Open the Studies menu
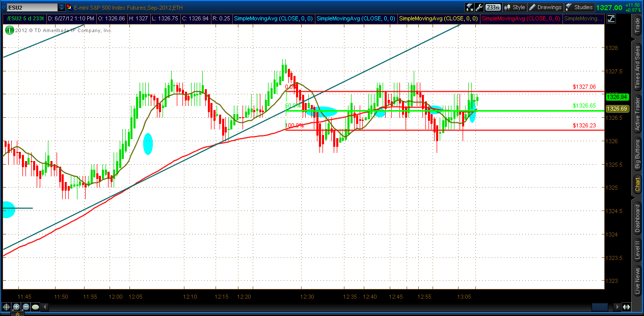 [x=579, y=7]
